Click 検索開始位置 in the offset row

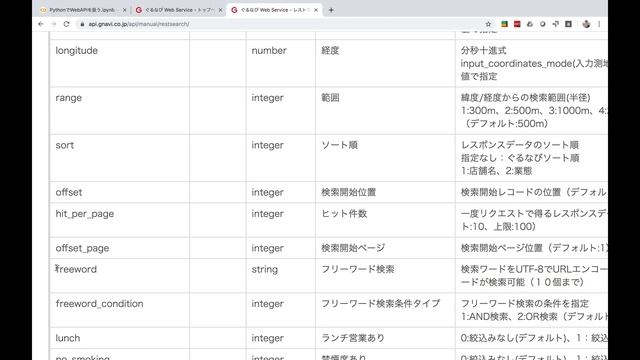(349, 192)
